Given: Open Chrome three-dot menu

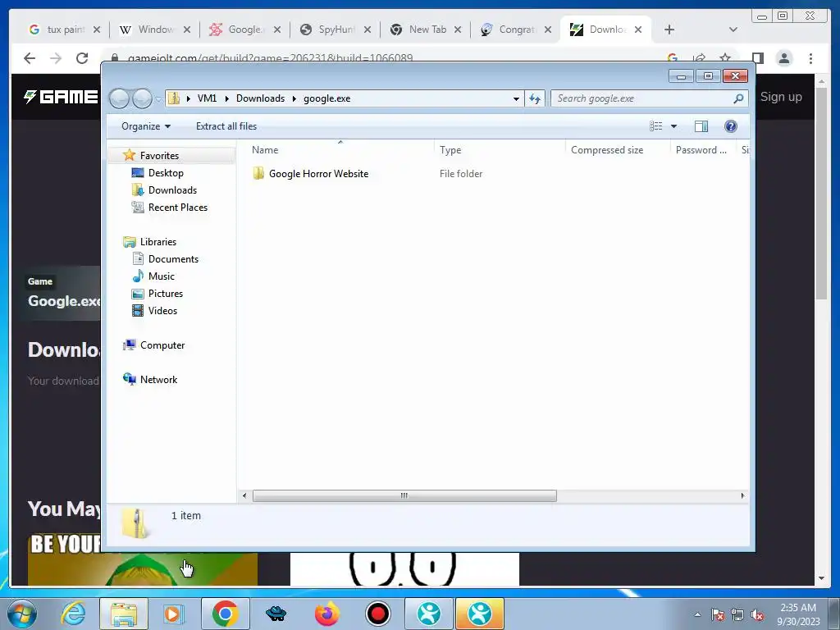Looking at the screenshot, I should [x=810, y=58].
